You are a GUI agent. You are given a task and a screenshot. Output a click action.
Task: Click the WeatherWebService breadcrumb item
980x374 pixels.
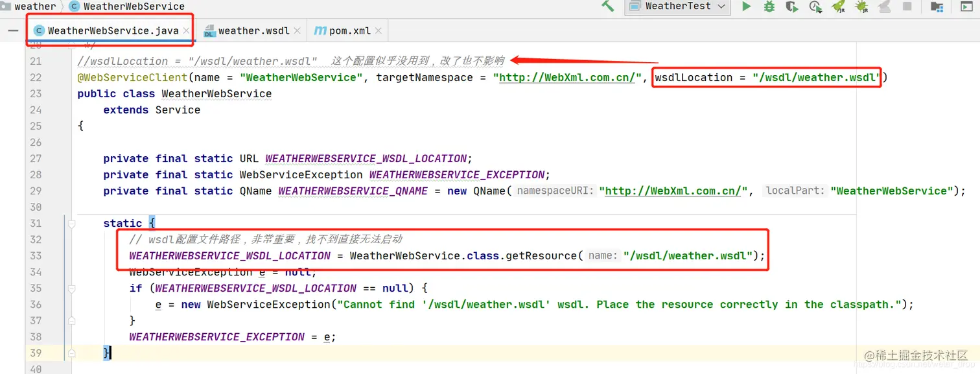coord(127,6)
